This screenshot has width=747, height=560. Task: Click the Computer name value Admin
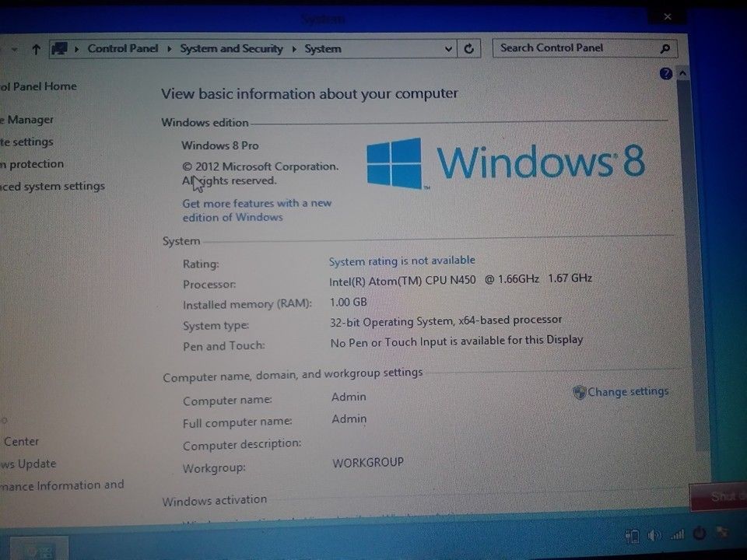[349, 397]
